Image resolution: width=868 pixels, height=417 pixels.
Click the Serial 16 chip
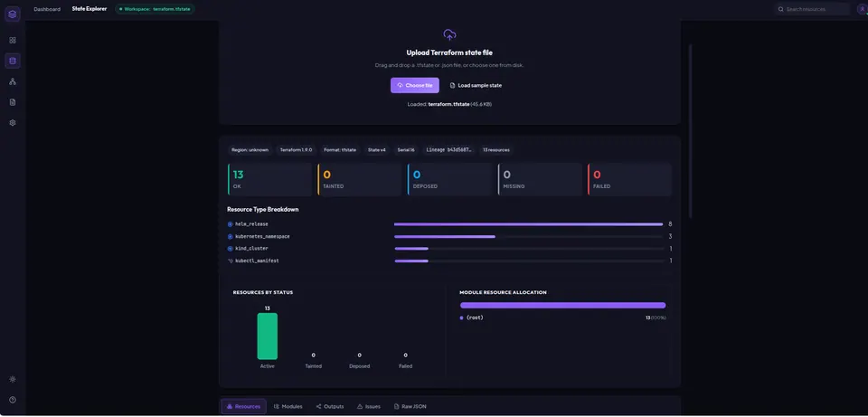coord(406,150)
